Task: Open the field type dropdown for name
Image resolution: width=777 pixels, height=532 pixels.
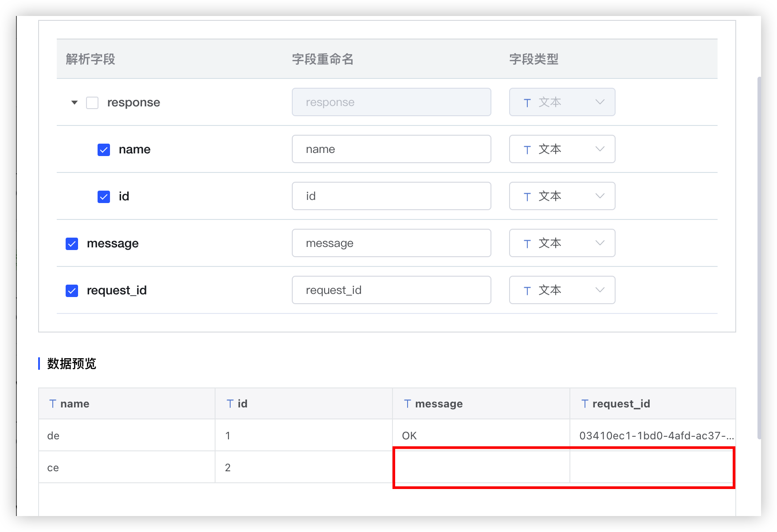Action: click(600, 149)
